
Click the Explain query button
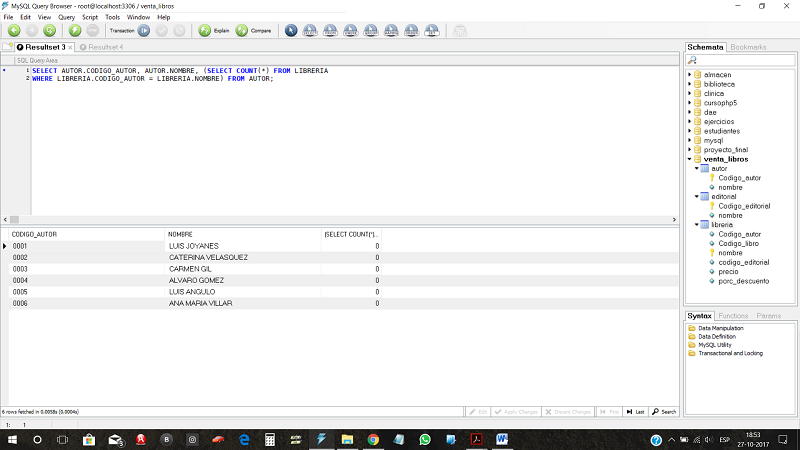[x=214, y=31]
